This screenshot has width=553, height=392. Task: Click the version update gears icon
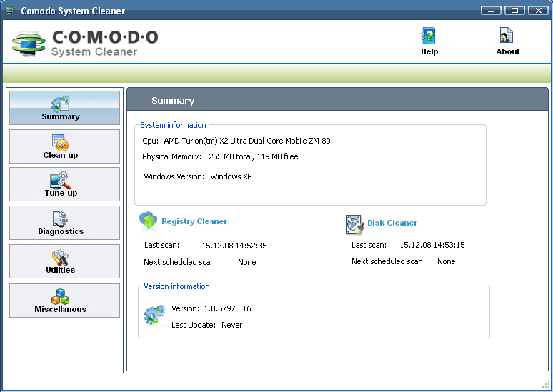[x=155, y=314]
